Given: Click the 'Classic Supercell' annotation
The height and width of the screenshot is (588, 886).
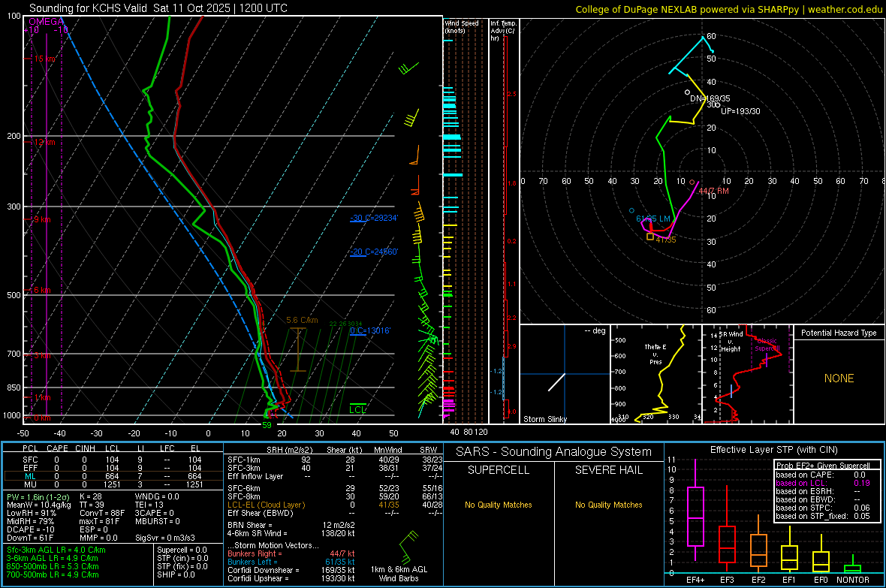Looking at the screenshot, I should tap(767, 345).
